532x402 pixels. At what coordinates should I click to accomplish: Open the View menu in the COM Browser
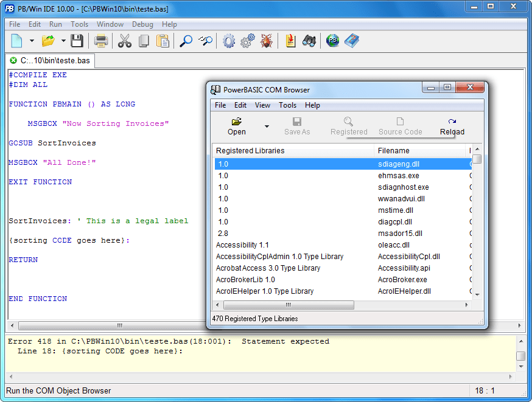pos(262,105)
